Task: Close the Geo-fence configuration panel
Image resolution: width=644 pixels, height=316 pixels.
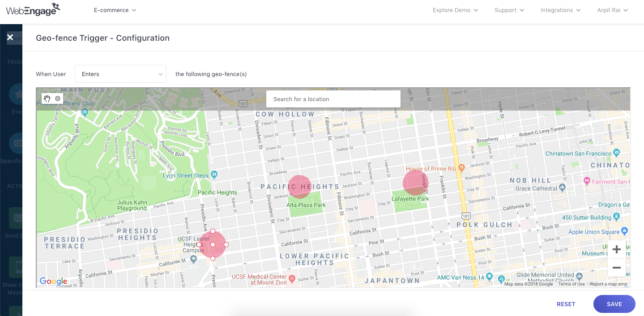Action: [10, 38]
